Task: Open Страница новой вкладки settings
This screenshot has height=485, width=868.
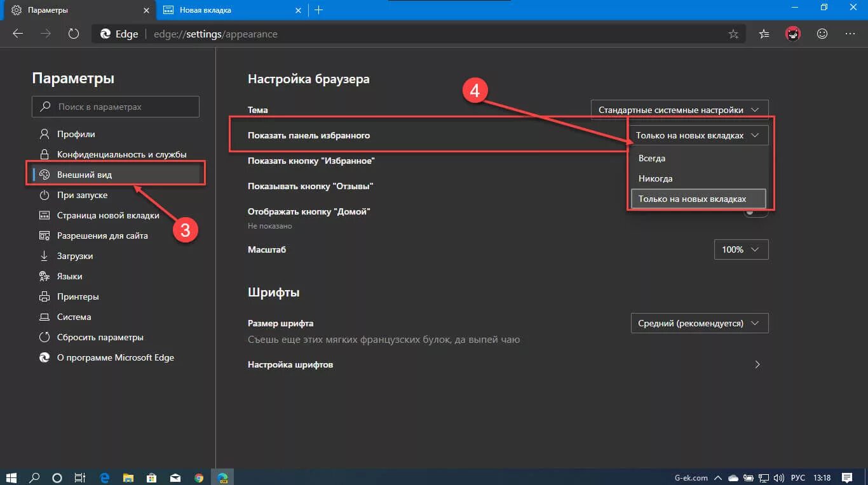Action: pos(116,215)
